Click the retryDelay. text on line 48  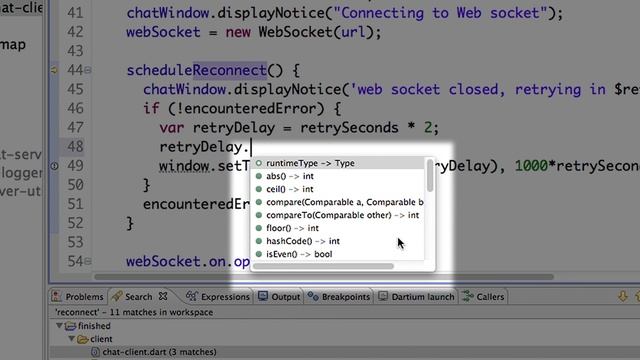click(x=204, y=147)
